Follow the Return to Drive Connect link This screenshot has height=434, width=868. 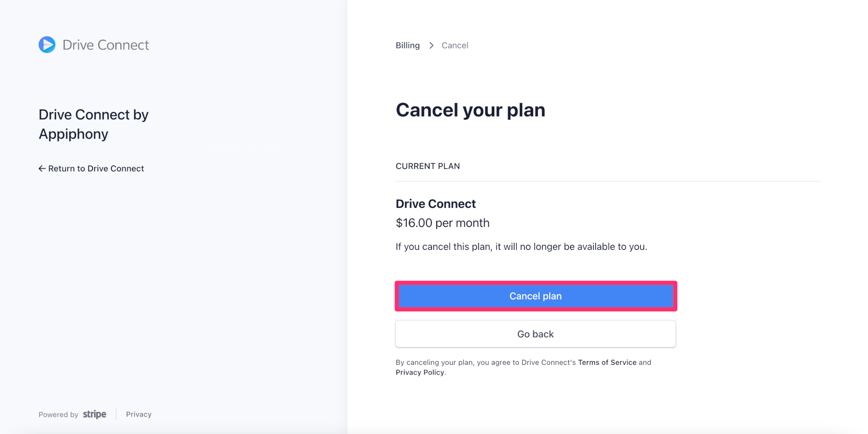point(91,168)
